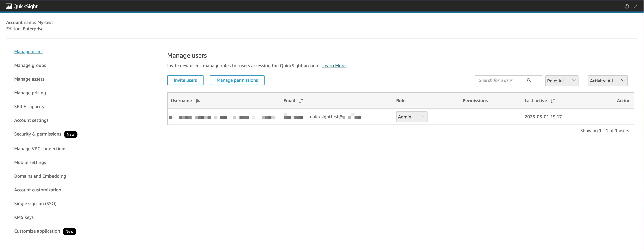Click the Manage users page heading

tap(187, 55)
